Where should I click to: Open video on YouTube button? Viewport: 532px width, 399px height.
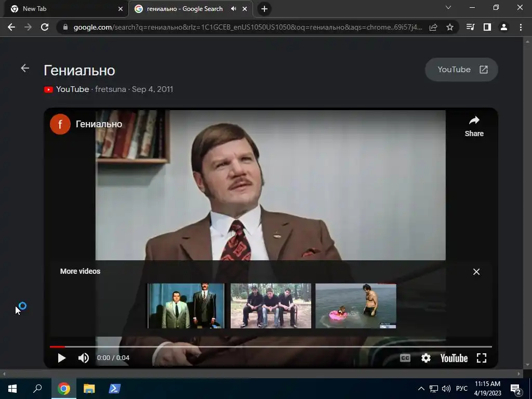(x=461, y=70)
